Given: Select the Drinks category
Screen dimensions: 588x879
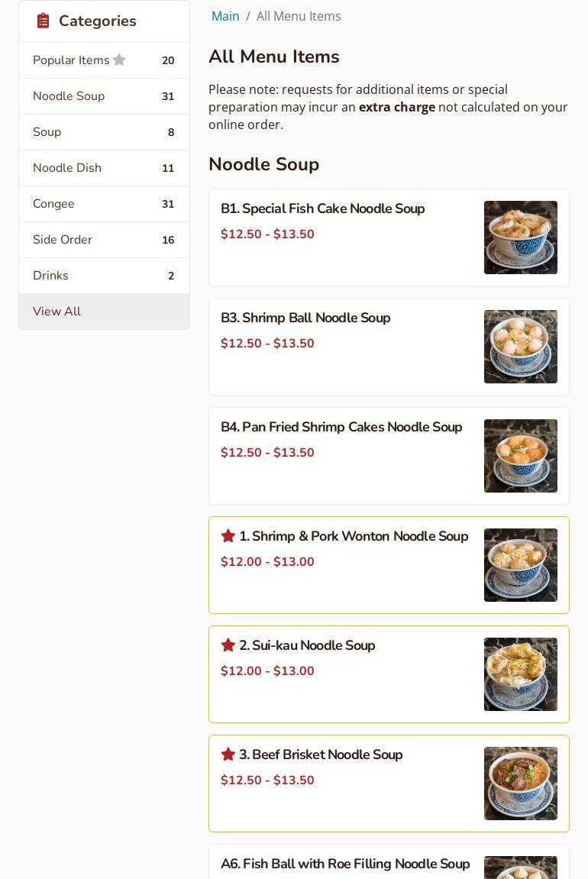Looking at the screenshot, I should point(50,276).
